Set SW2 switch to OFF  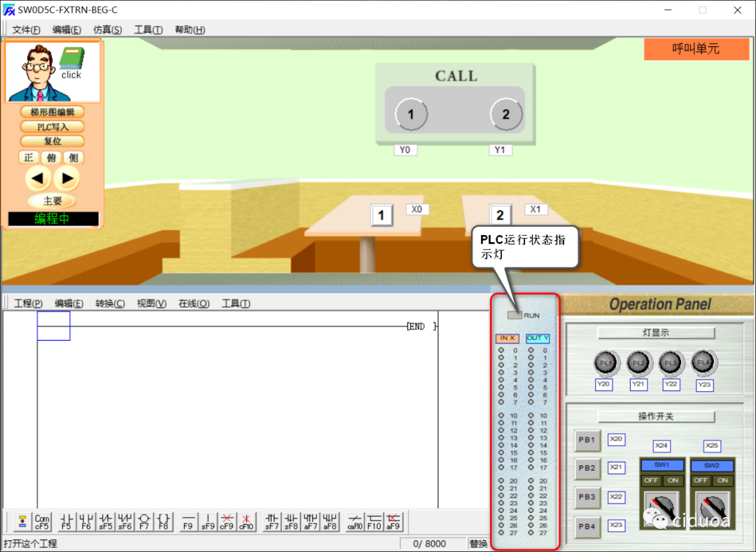701,481
